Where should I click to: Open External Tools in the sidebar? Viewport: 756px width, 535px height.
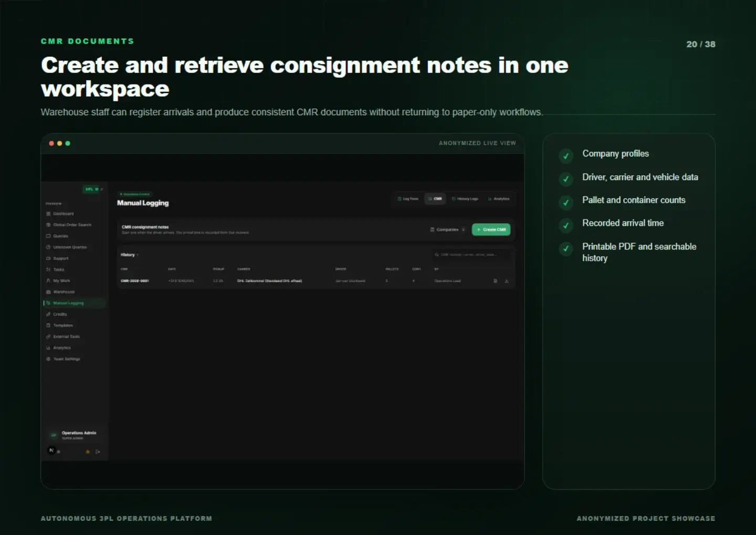[x=63, y=337]
